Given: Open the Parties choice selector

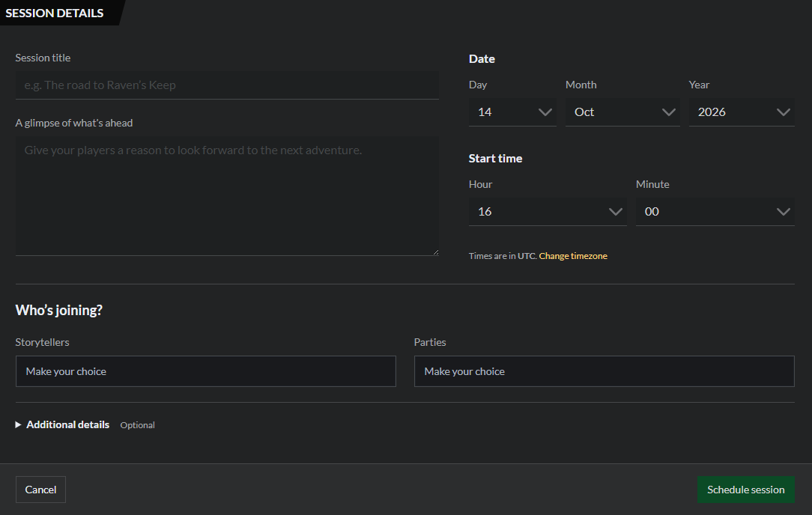Looking at the screenshot, I should point(604,371).
